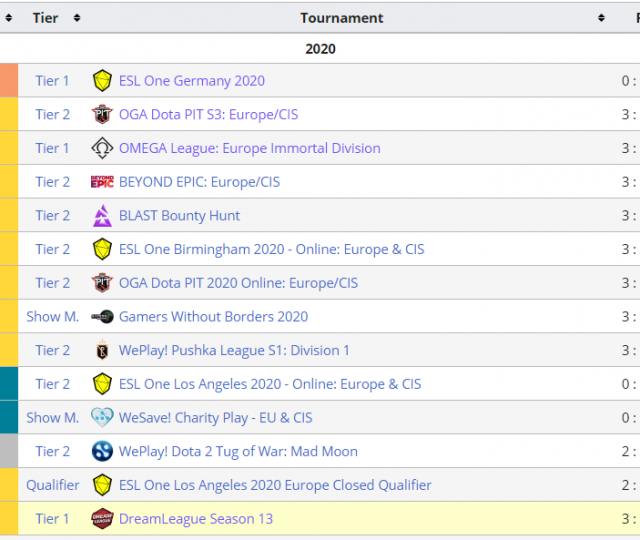Open OGA Dota PIT 2020 Online: Europe/CIS link

[x=238, y=283]
